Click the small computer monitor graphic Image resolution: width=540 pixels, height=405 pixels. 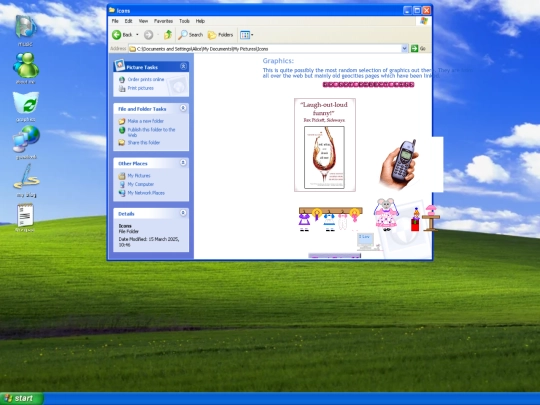[x=365, y=241]
